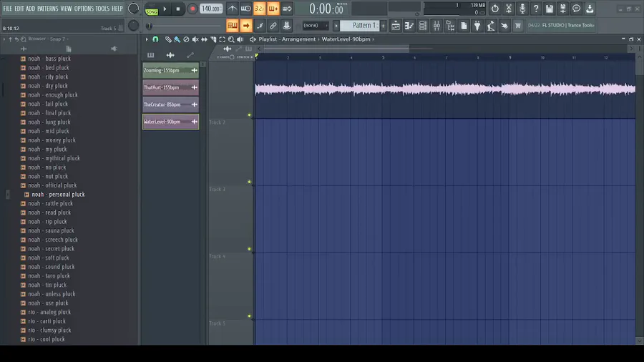Toggle loop recording button
Image resolution: width=644 pixels, height=362 pixels.
(287, 9)
